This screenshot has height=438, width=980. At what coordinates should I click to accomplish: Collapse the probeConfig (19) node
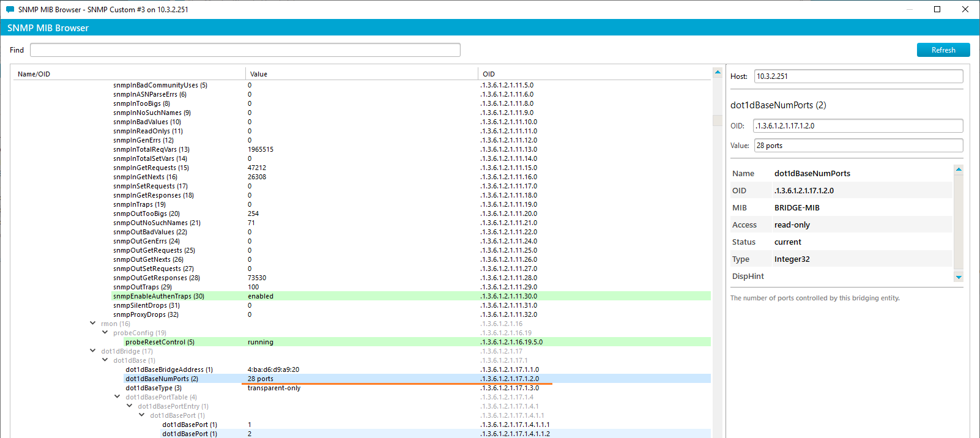tap(105, 333)
